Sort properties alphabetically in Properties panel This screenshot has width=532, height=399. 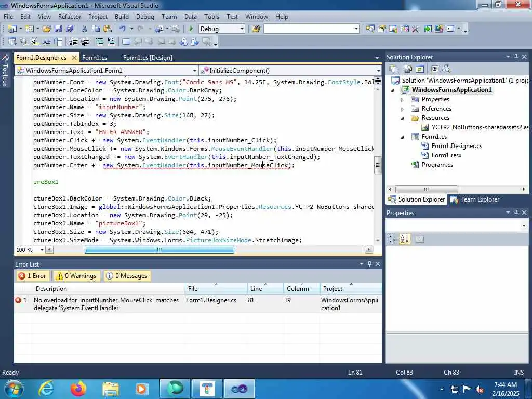click(404, 239)
